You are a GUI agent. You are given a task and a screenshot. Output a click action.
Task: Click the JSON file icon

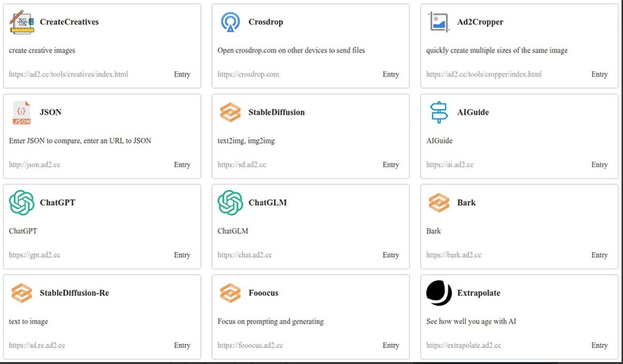click(22, 112)
